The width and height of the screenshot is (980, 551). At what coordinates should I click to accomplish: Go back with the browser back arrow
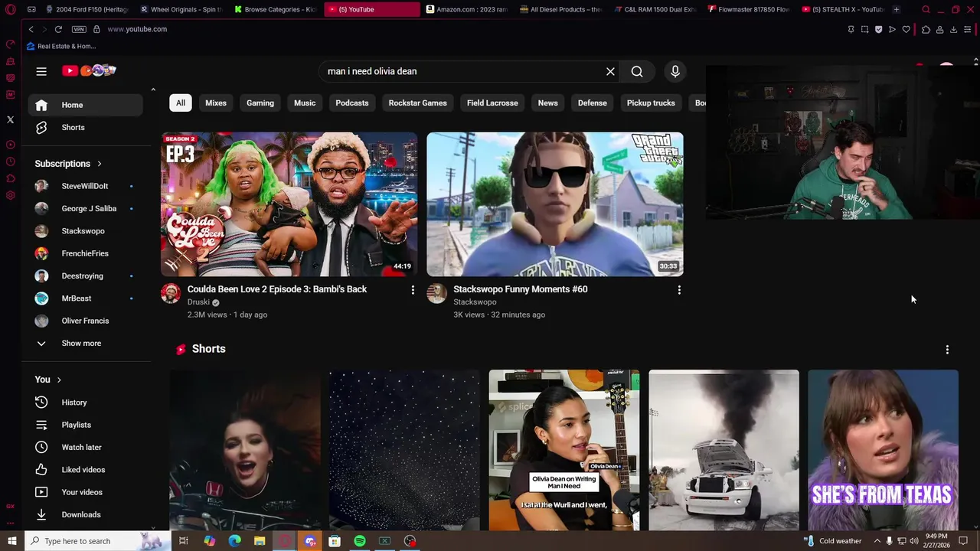pos(31,29)
